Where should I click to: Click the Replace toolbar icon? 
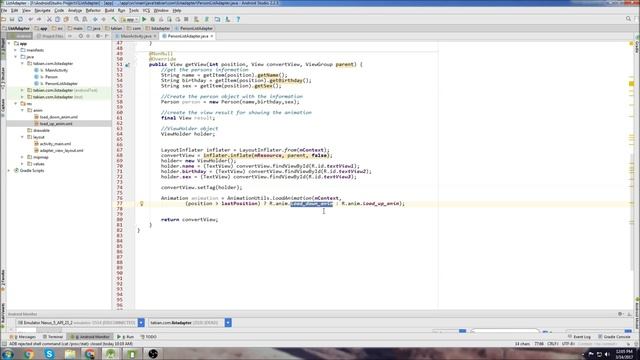point(84,19)
